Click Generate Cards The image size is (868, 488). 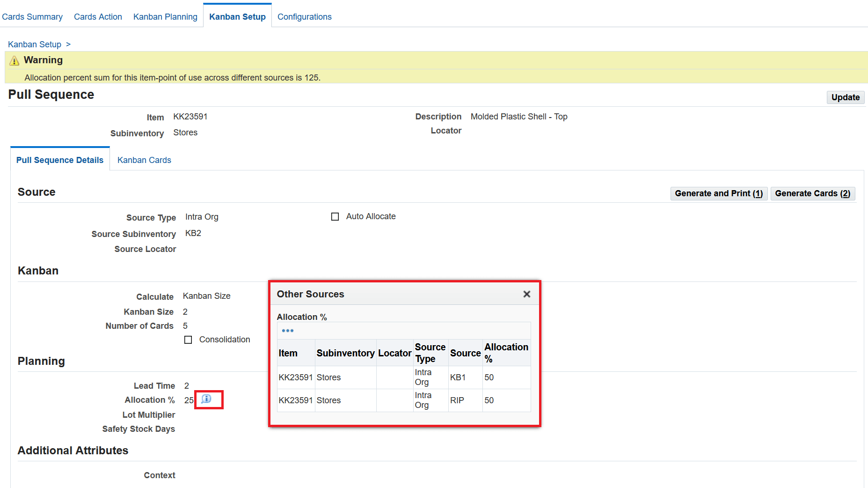[813, 193]
